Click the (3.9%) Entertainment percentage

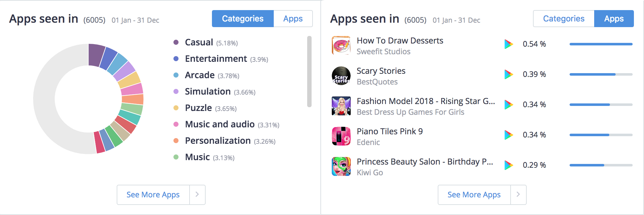tap(259, 60)
